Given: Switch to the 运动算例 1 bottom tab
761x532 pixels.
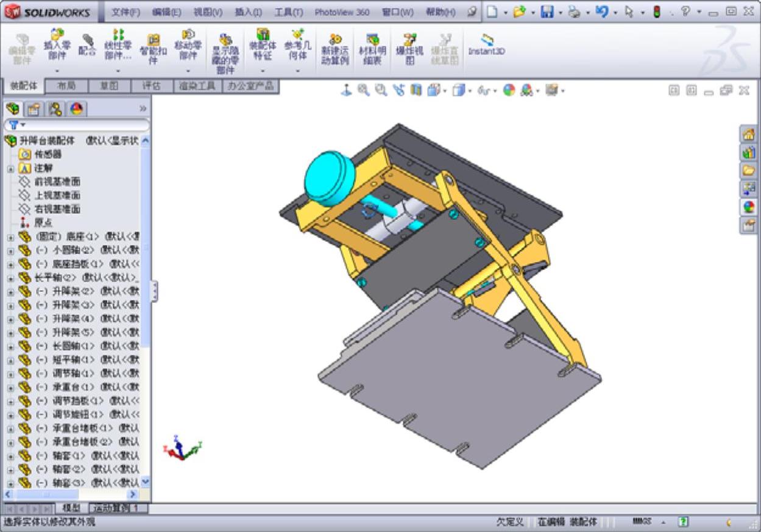Looking at the screenshot, I should 119,508.
